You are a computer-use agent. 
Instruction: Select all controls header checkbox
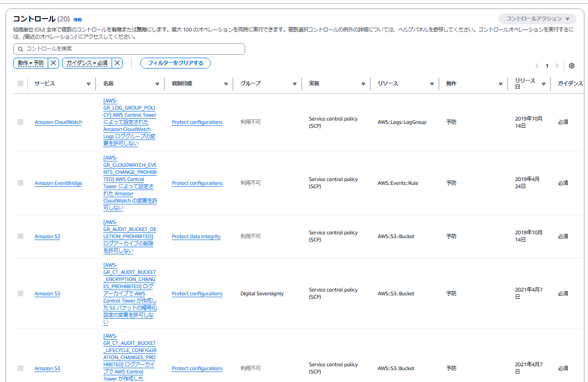tap(21, 83)
